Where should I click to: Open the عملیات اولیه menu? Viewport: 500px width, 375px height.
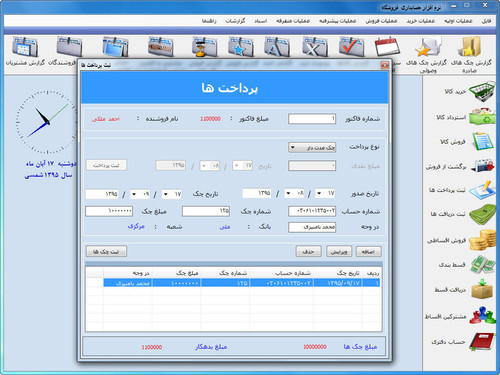click(458, 21)
